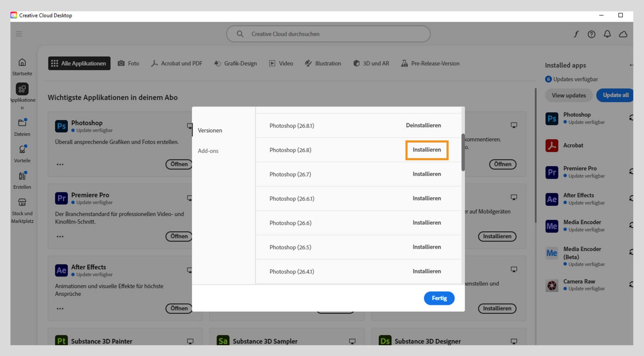Switch to the Grafik-Design tab
Viewport: 644px width, 356px height.
(235, 63)
